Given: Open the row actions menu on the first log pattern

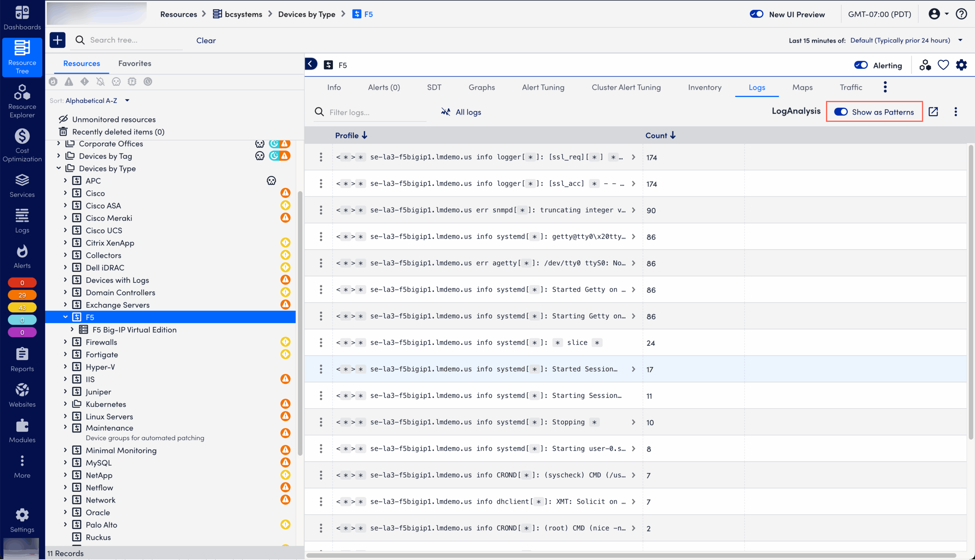Looking at the screenshot, I should pyautogui.click(x=321, y=157).
